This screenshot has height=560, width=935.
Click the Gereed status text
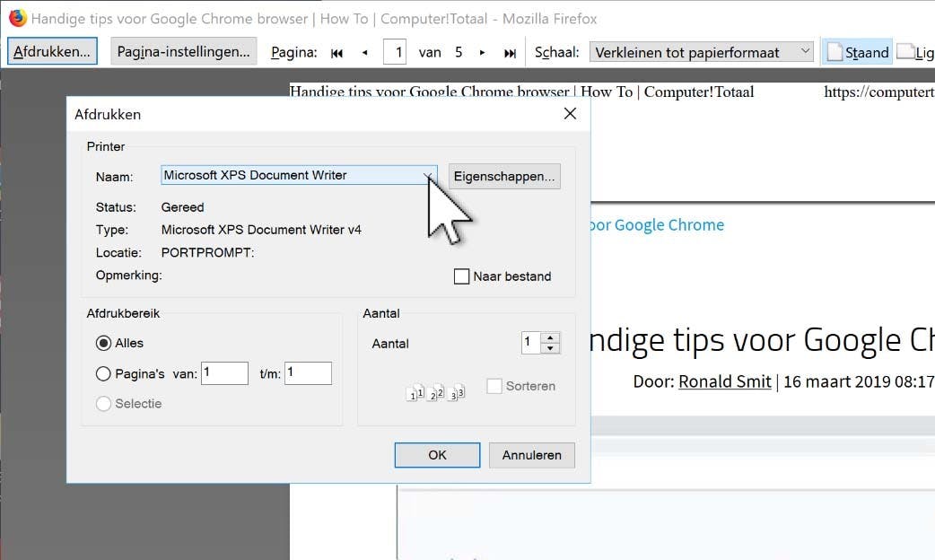coord(182,207)
